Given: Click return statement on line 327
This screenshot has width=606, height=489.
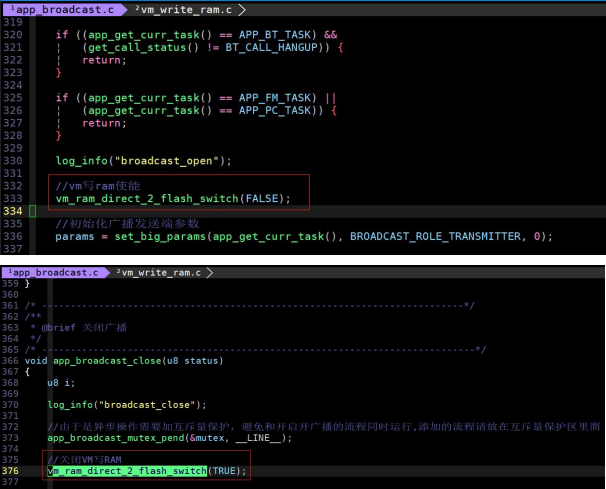Looking at the screenshot, I should click(x=104, y=123).
